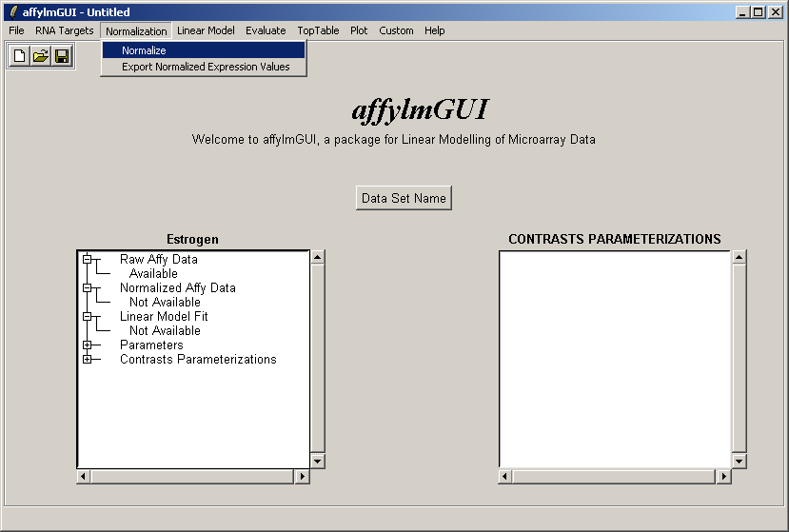Click the New file toolbar icon
Image resolution: width=789 pixels, height=532 pixels.
[x=19, y=56]
